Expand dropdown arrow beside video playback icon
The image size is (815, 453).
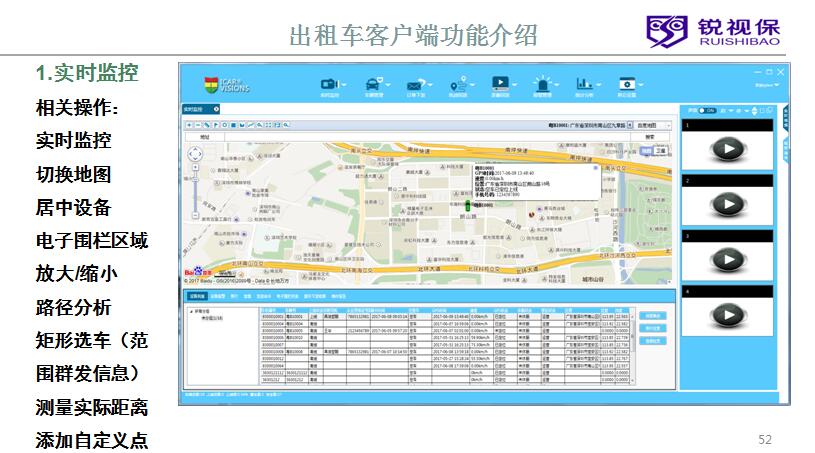[515, 85]
